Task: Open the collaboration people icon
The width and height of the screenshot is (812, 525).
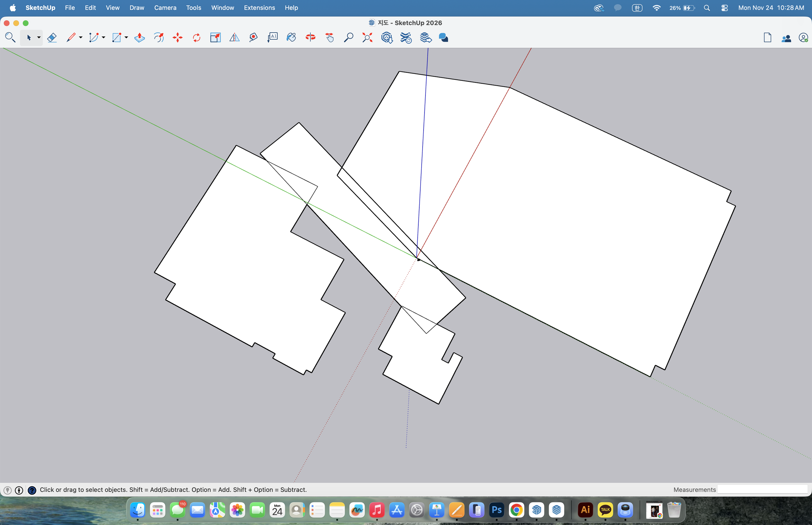Action: coord(786,38)
